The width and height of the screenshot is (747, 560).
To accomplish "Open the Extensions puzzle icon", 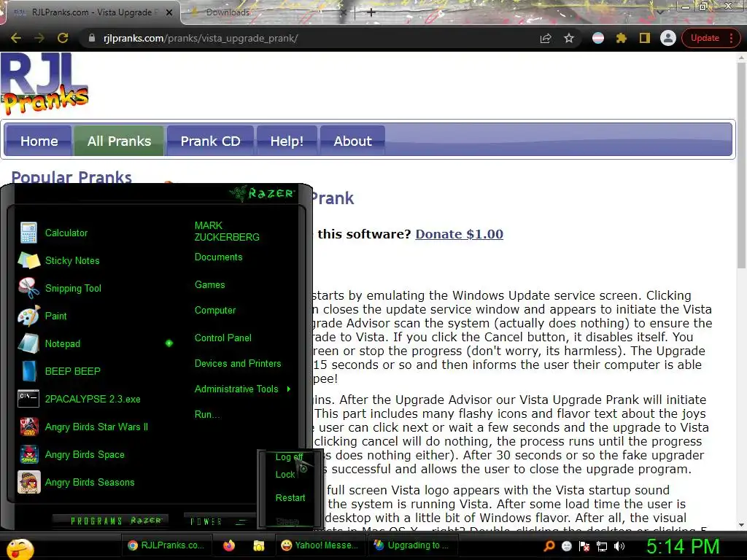I will [x=622, y=38].
